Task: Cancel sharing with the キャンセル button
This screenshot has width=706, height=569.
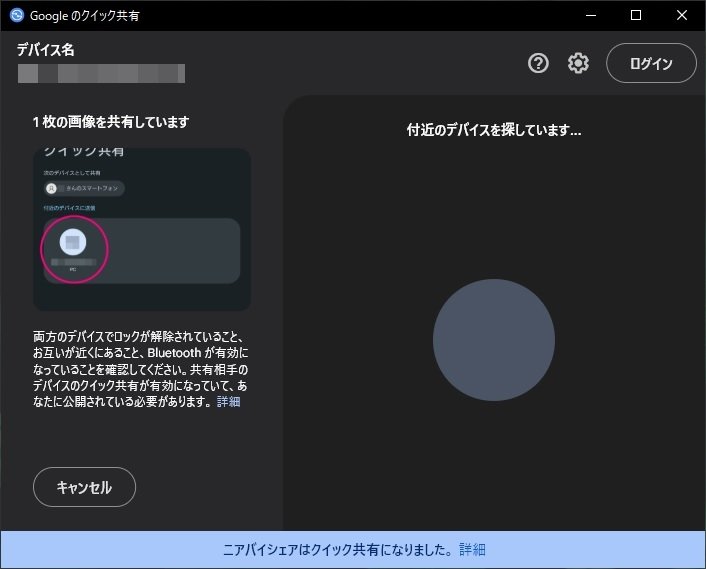Action: (84, 487)
